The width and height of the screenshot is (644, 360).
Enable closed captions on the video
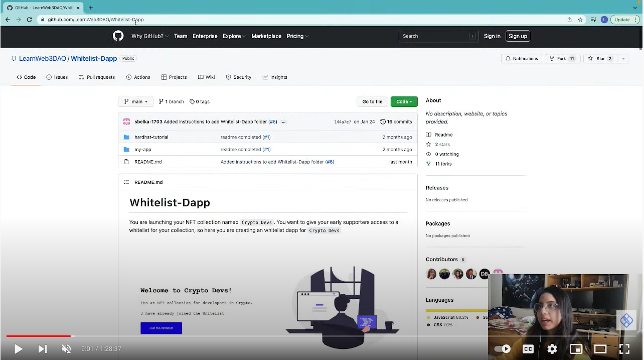pos(528,348)
